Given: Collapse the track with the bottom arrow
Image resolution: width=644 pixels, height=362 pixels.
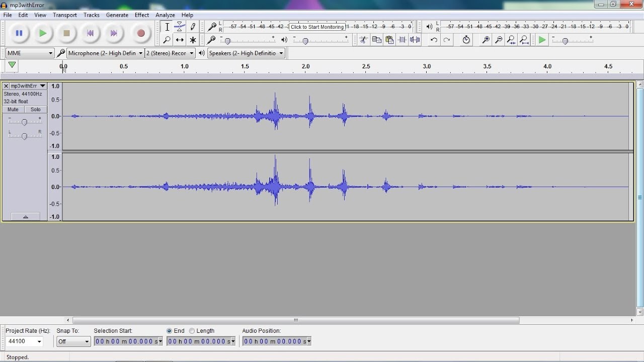Looking at the screenshot, I should (x=25, y=217).
